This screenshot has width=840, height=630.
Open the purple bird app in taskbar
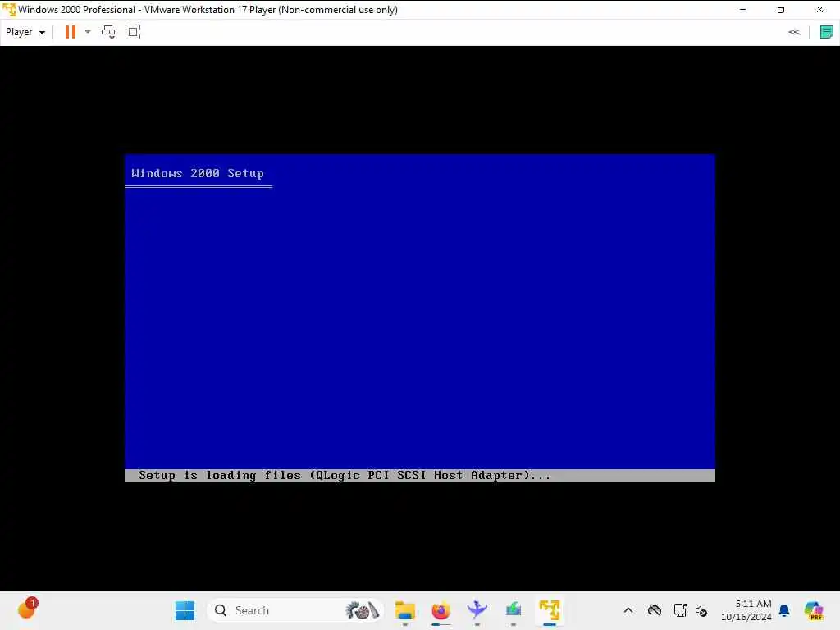coord(477,610)
